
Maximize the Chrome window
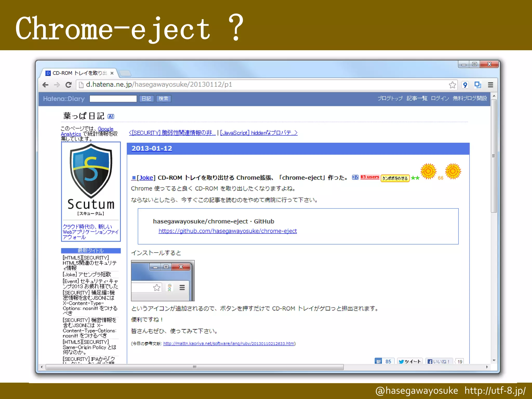(x=475, y=64)
